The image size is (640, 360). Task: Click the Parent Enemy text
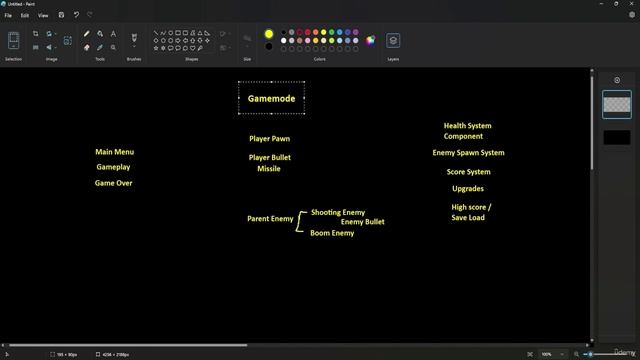tap(270, 219)
